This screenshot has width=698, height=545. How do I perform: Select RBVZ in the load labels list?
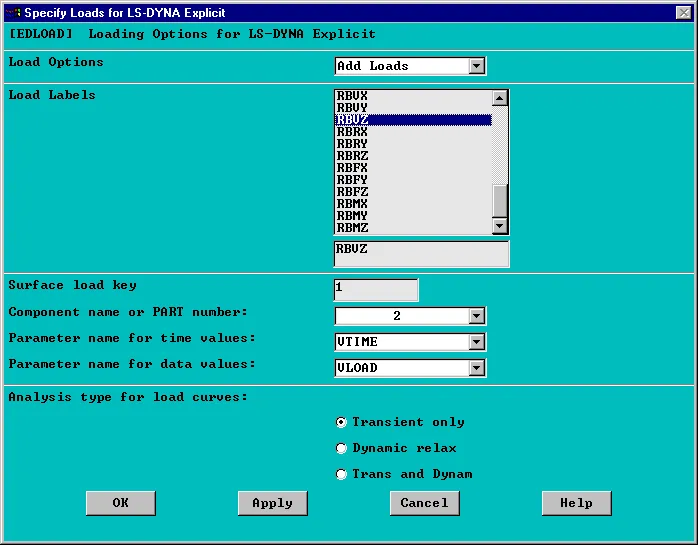pos(413,120)
